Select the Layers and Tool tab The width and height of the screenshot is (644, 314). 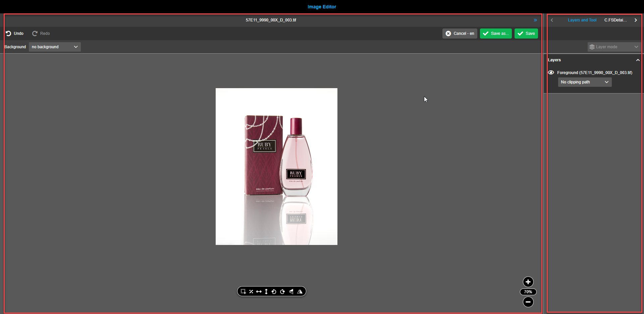point(582,20)
